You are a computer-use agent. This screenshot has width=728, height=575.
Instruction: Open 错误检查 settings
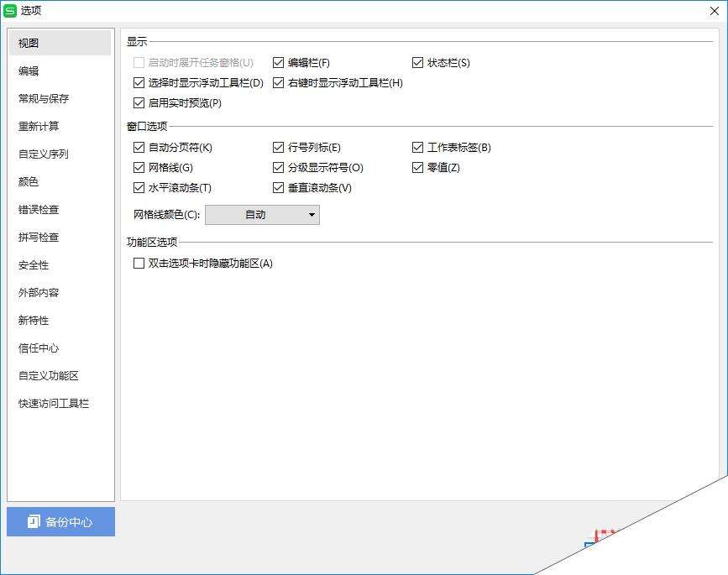[60, 209]
